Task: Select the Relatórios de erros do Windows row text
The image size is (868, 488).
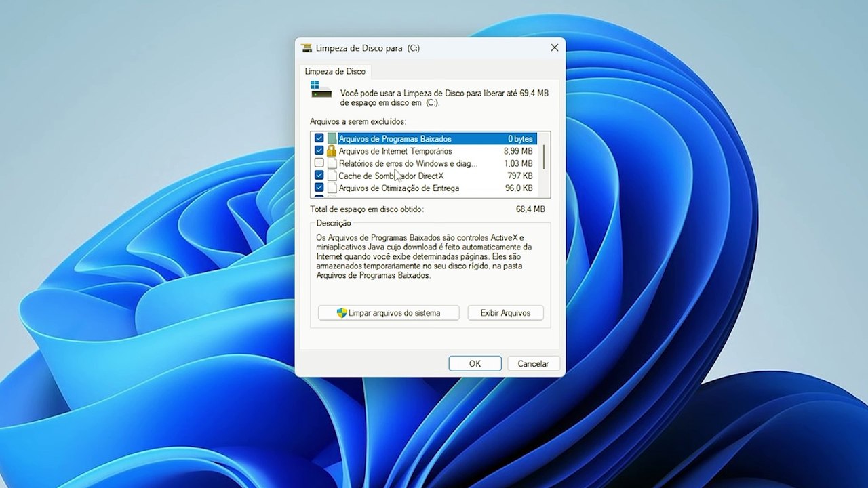Action: (408, 163)
